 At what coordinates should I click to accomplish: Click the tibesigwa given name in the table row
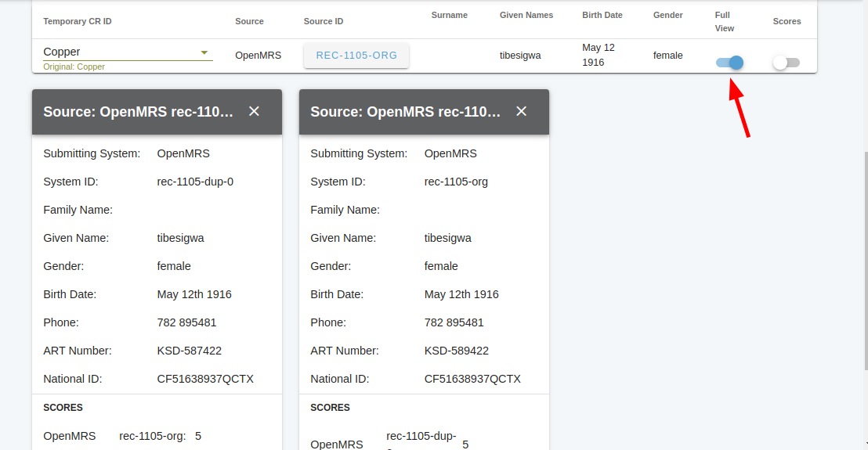[519, 56]
